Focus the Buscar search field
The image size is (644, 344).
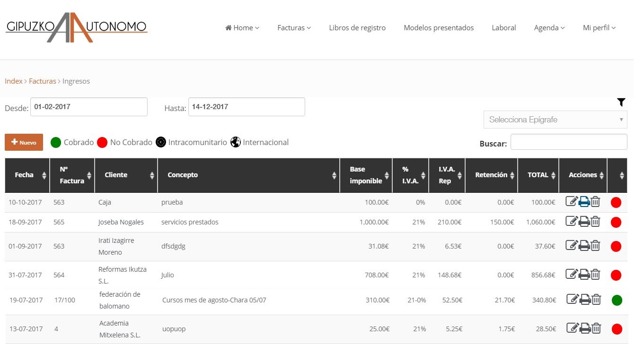pyautogui.click(x=568, y=142)
